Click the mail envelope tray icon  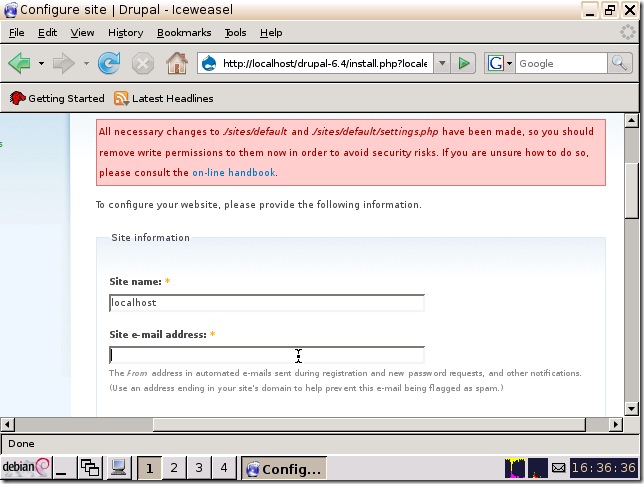558,468
